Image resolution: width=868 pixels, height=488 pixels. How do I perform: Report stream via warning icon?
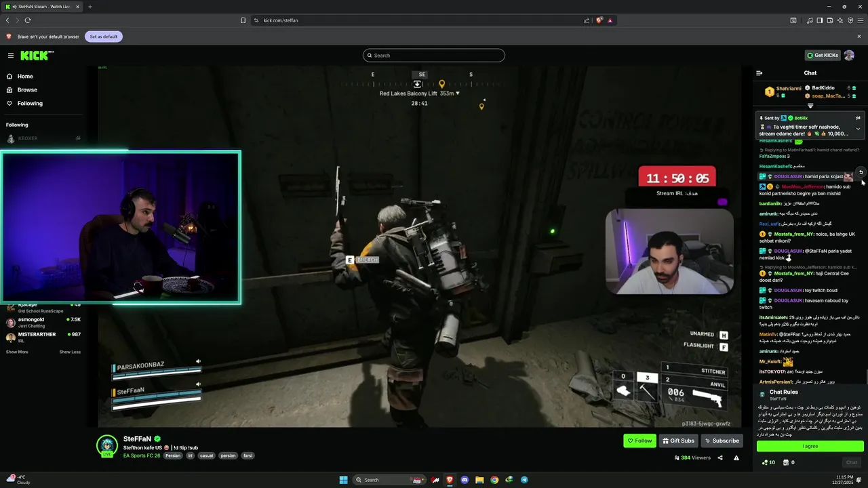(736, 458)
